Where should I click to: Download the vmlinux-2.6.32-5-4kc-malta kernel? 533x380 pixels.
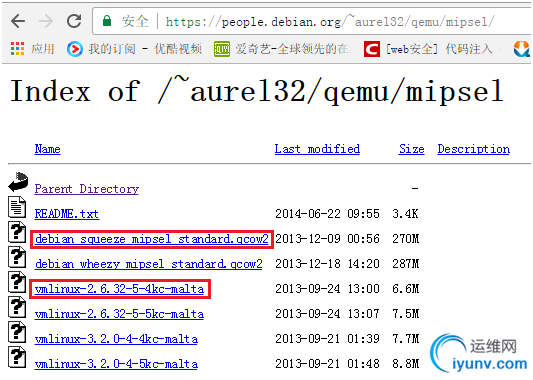[119, 289]
